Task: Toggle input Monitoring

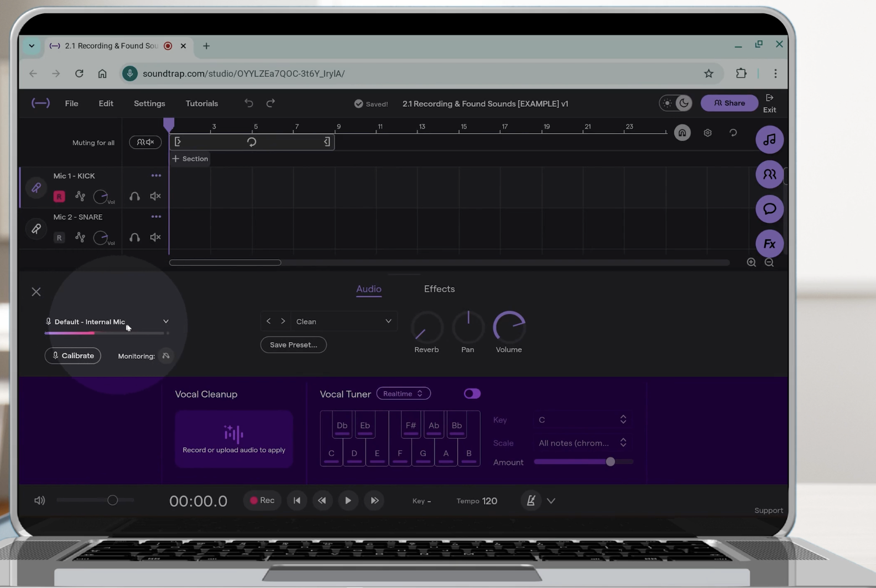Action: [x=165, y=356]
